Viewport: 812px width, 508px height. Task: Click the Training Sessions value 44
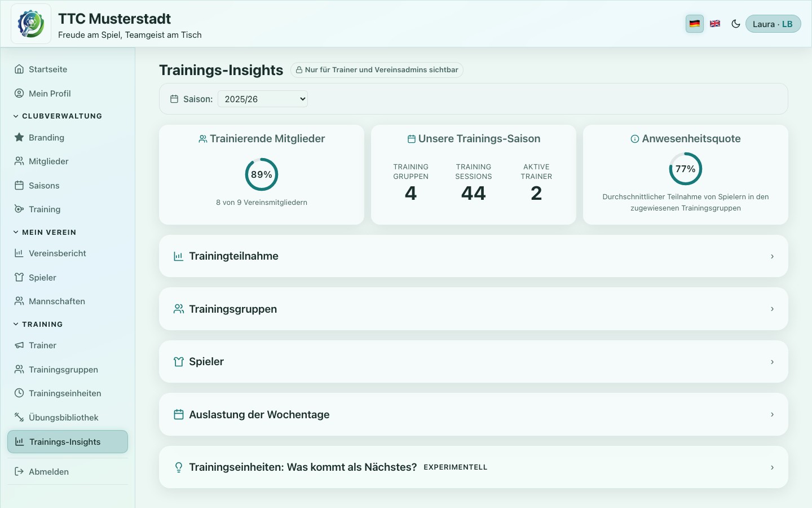[474, 193]
